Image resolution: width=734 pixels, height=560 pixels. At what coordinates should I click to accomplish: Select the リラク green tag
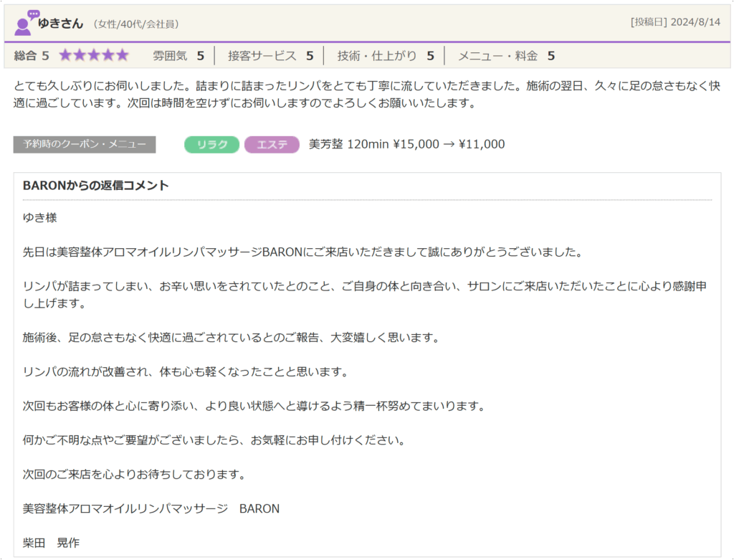pyautogui.click(x=211, y=144)
